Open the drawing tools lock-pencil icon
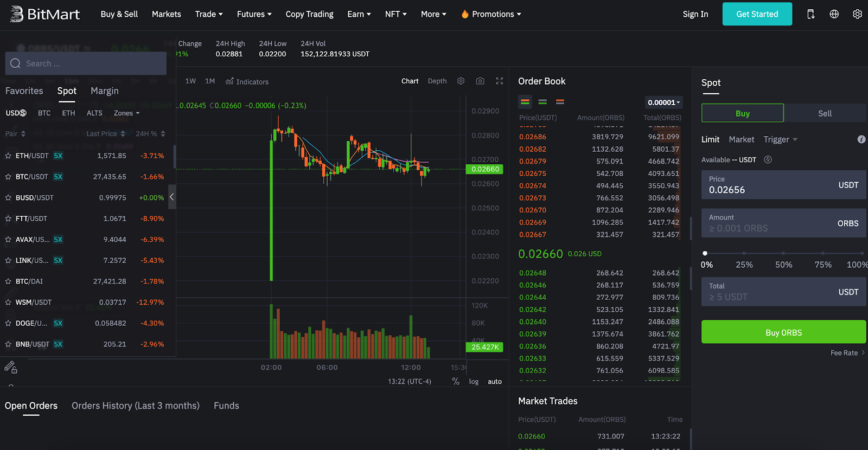 [11, 368]
